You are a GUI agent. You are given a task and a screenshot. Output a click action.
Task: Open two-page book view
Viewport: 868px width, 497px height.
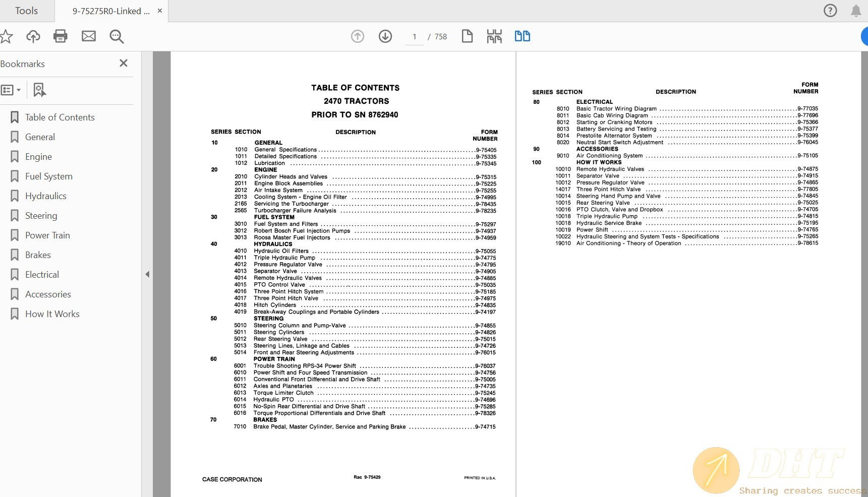pos(522,36)
